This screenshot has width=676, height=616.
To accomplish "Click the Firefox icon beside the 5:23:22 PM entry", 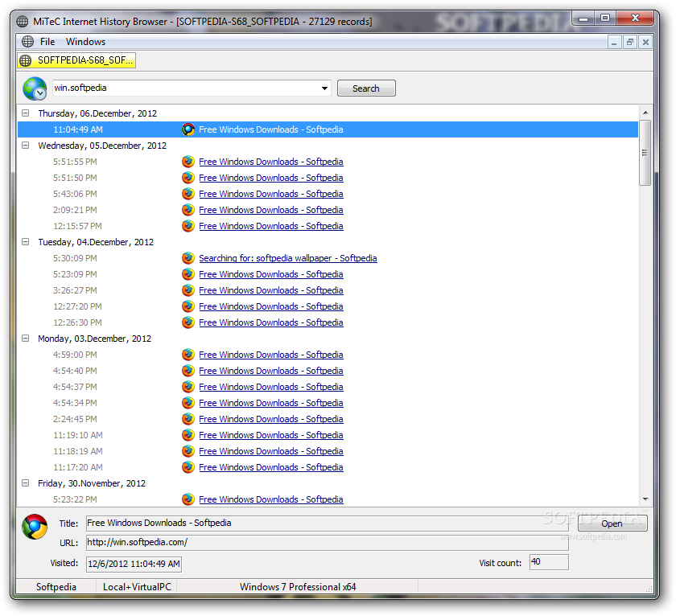I will (188, 499).
